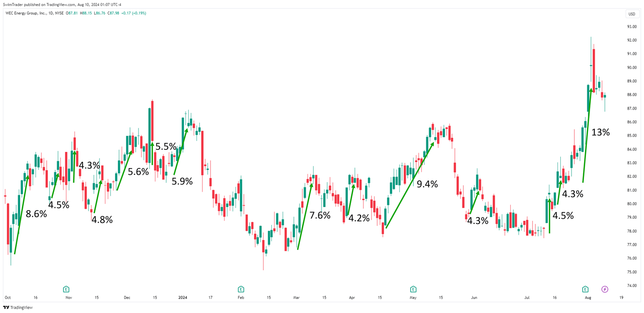Click the TradingView logo at the bottom

[x=18, y=307]
